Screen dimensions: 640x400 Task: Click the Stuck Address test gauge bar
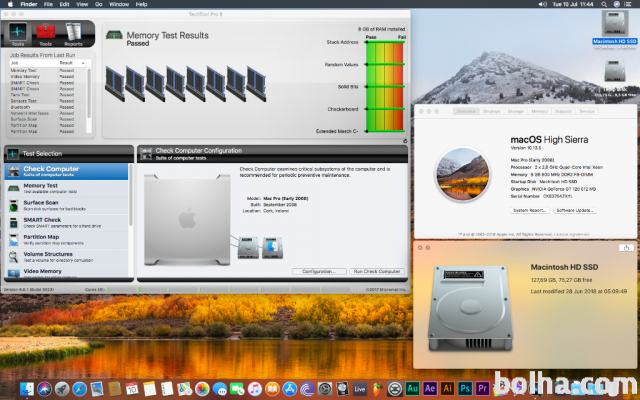pyautogui.click(x=384, y=42)
